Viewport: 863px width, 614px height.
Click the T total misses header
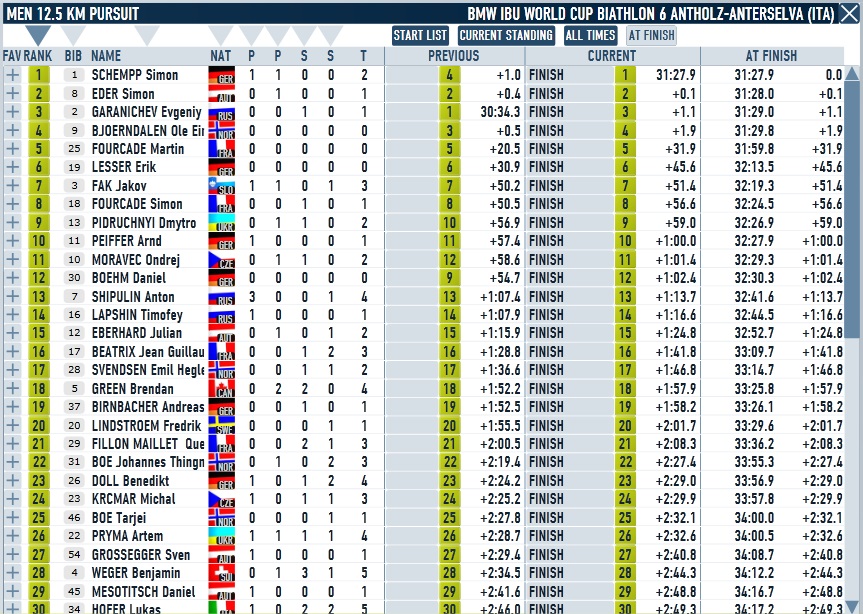363,56
